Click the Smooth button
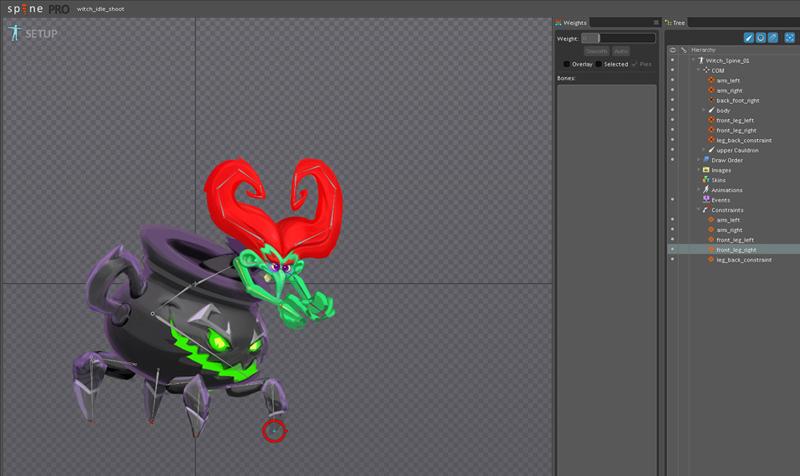This screenshot has width=800, height=476. [x=596, y=52]
